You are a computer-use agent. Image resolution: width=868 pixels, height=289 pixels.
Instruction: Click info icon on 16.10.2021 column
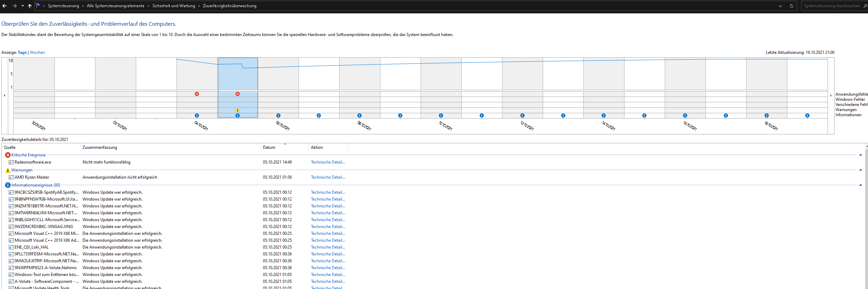click(x=685, y=116)
